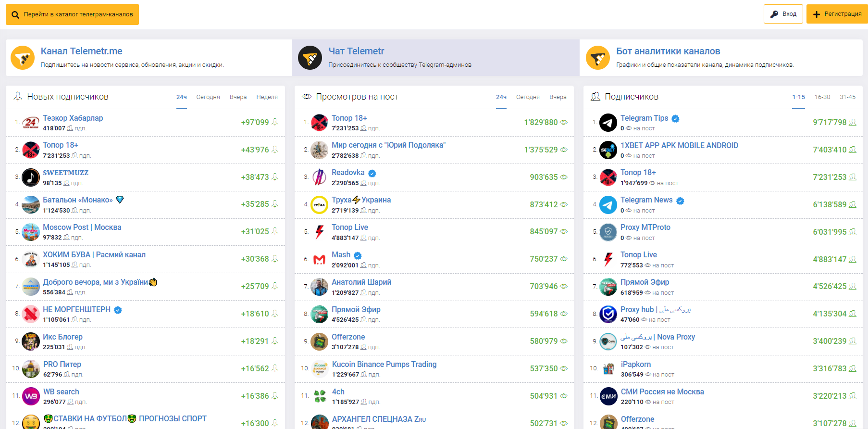
Task: Open the Telegram channels catalog button
Action: 72,14
